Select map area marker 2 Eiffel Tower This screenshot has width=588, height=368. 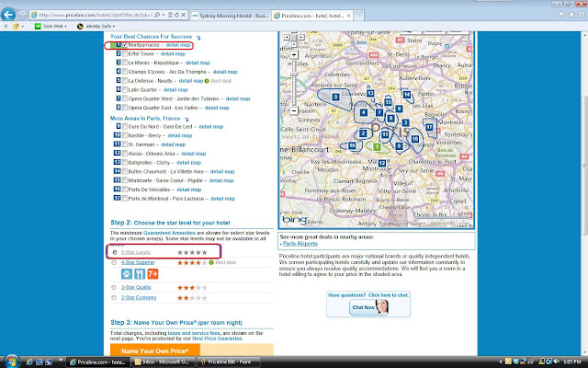click(x=363, y=132)
